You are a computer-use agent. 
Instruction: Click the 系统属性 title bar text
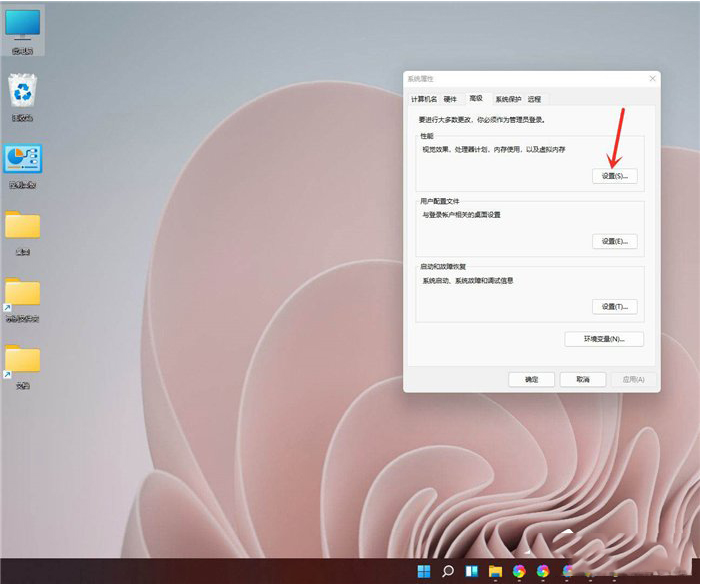[420, 79]
